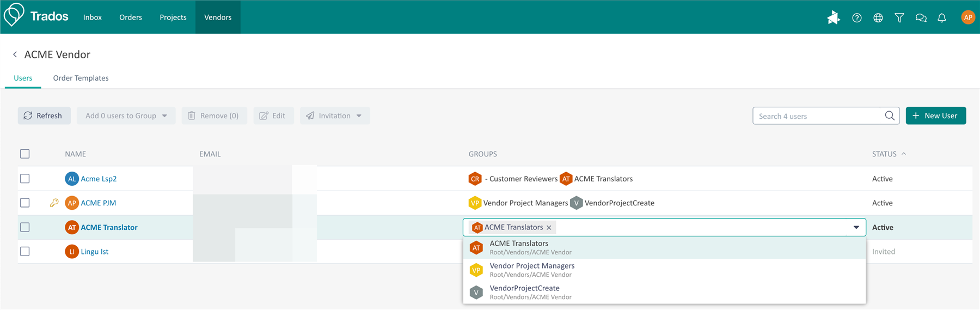Click the key icon beside ACME PJM
980x310 pixels.
(54, 203)
